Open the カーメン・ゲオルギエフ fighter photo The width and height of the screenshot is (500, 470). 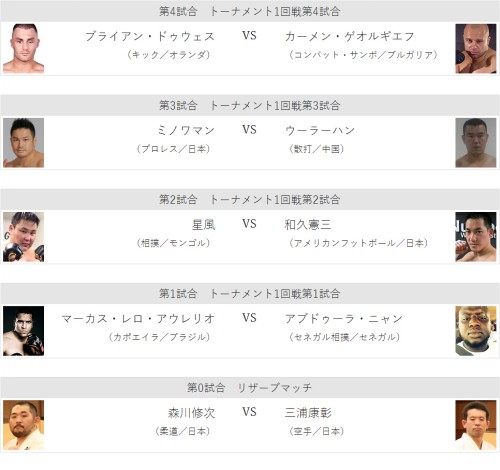pos(476,49)
